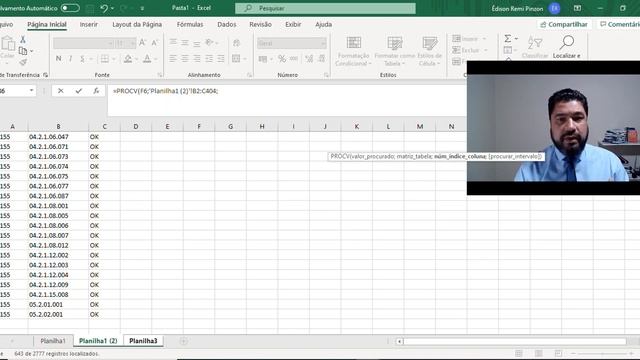
Task: Click the Font Color A swatch
Action: [x=147, y=59]
